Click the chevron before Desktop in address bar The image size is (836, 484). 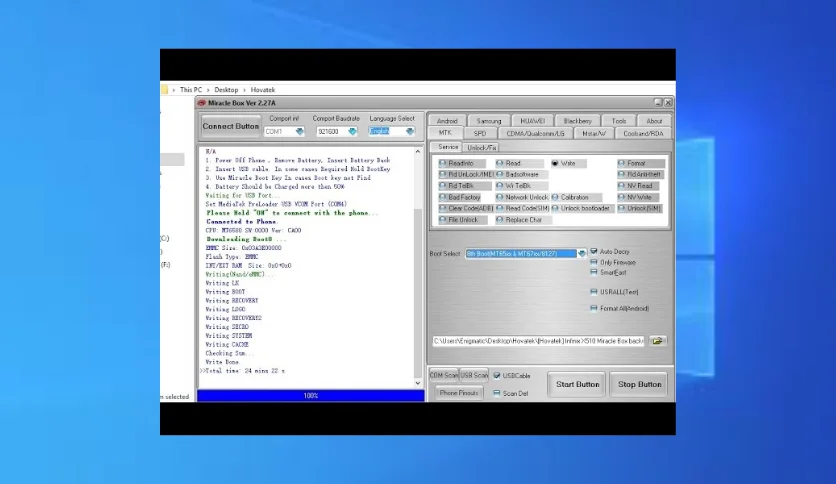tap(208, 90)
